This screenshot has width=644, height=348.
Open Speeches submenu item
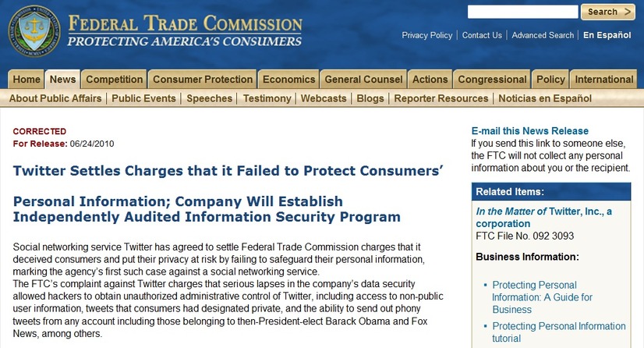[x=210, y=98]
